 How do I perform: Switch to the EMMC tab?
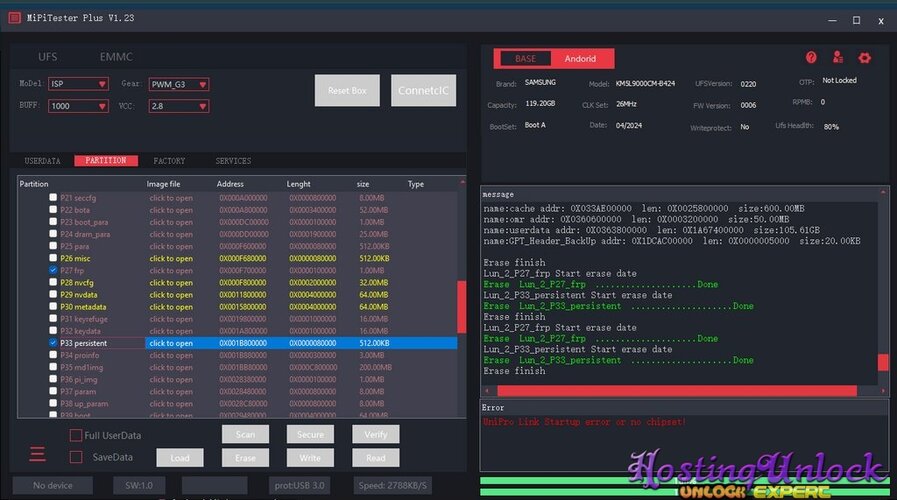coord(116,57)
